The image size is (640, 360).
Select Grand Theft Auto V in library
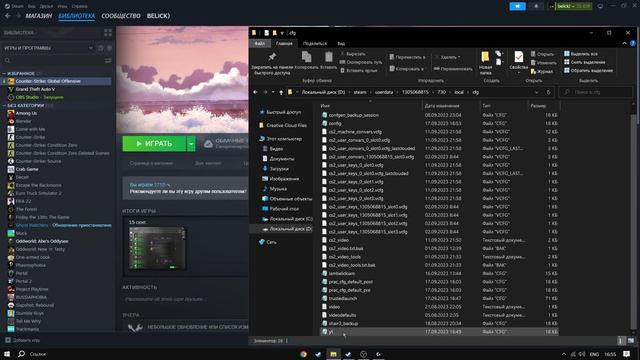(35, 89)
